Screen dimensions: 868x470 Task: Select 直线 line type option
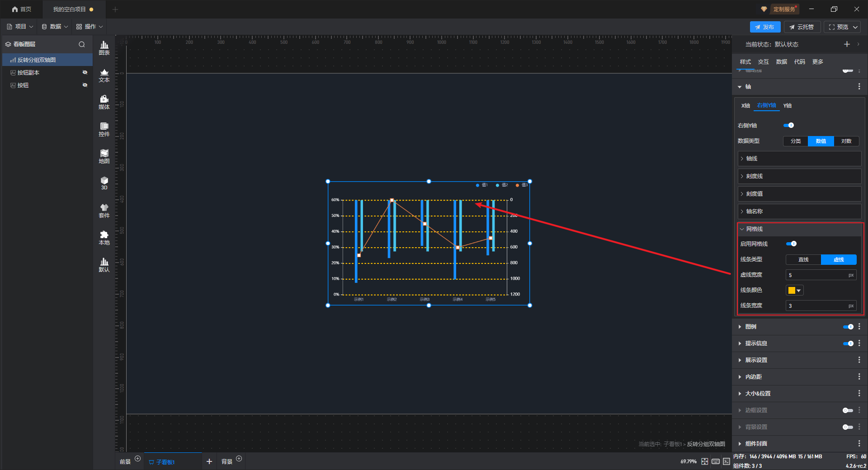point(803,260)
